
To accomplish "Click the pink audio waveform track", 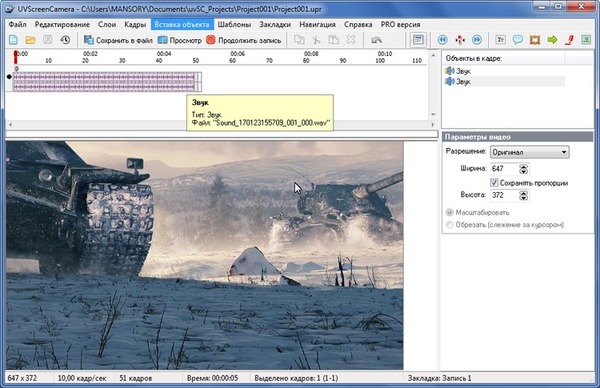I will [104, 82].
